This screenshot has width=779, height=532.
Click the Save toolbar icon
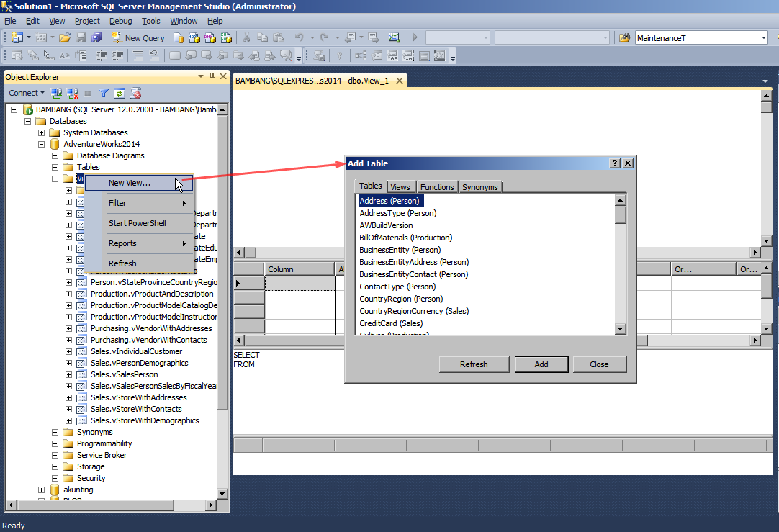point(81,37)
